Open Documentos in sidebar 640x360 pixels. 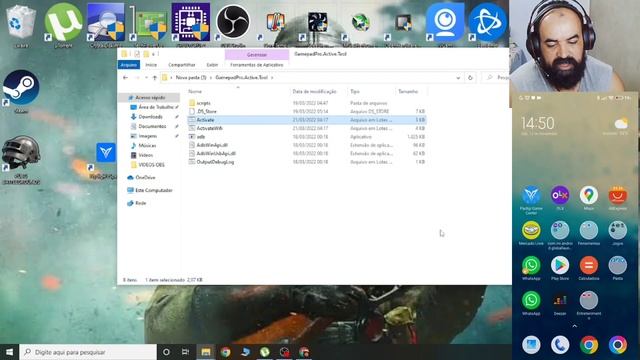point(152,127)
